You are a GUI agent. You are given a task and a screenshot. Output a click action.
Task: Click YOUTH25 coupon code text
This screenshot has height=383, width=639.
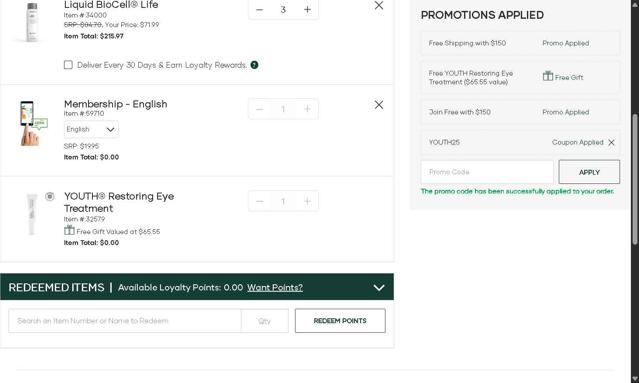(x=444, y=142)
